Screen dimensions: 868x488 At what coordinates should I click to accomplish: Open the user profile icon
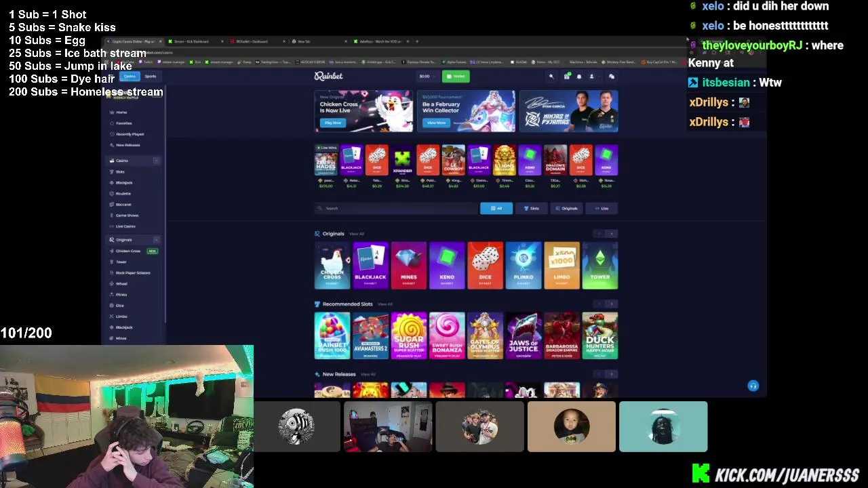pyautogui.click(x=591, y=77)
